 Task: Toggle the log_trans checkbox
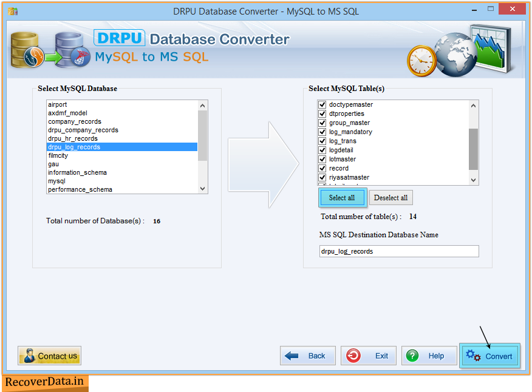click(x=322, y=141)
